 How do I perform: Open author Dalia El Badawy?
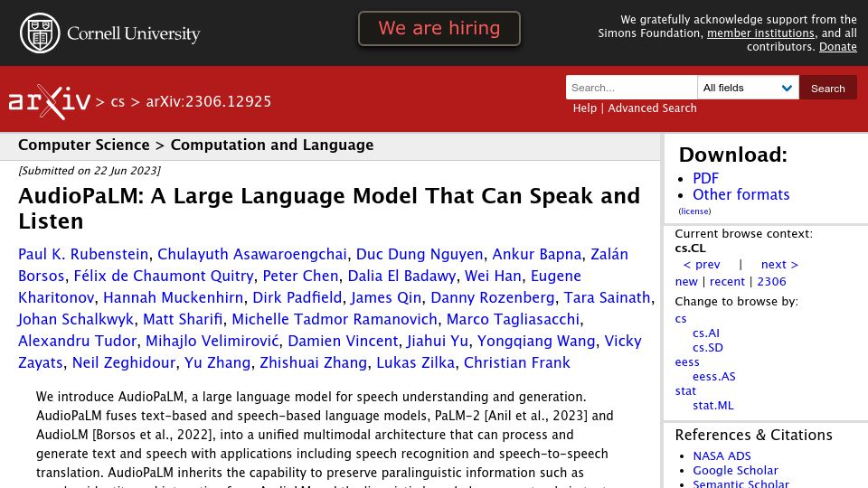coord(401,276)
